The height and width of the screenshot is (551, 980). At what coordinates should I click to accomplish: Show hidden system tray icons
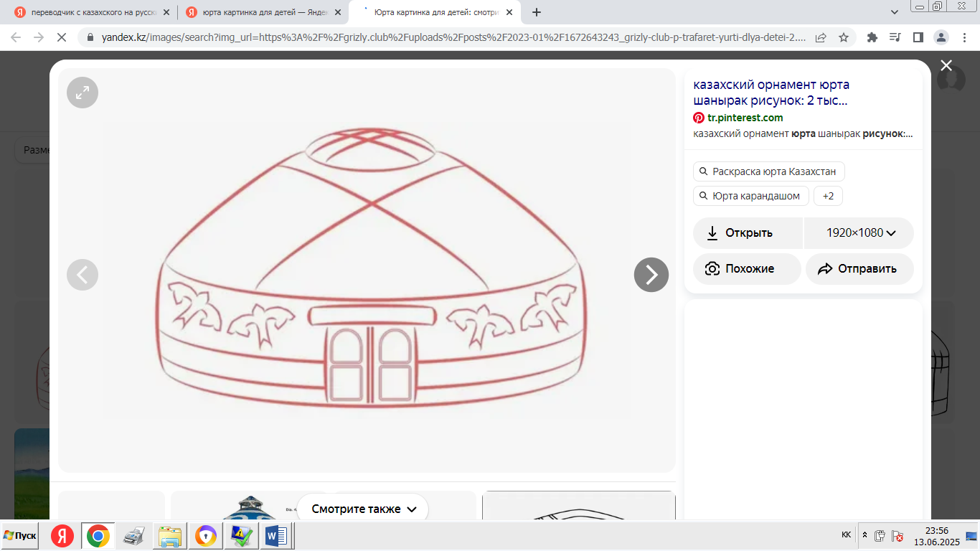tap(864, 535)
